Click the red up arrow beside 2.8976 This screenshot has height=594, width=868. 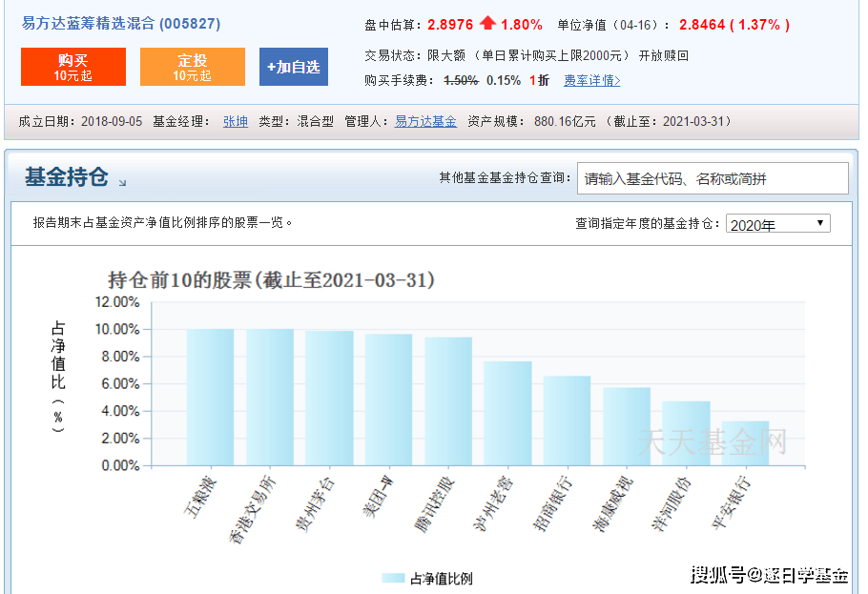click(487, 23)
